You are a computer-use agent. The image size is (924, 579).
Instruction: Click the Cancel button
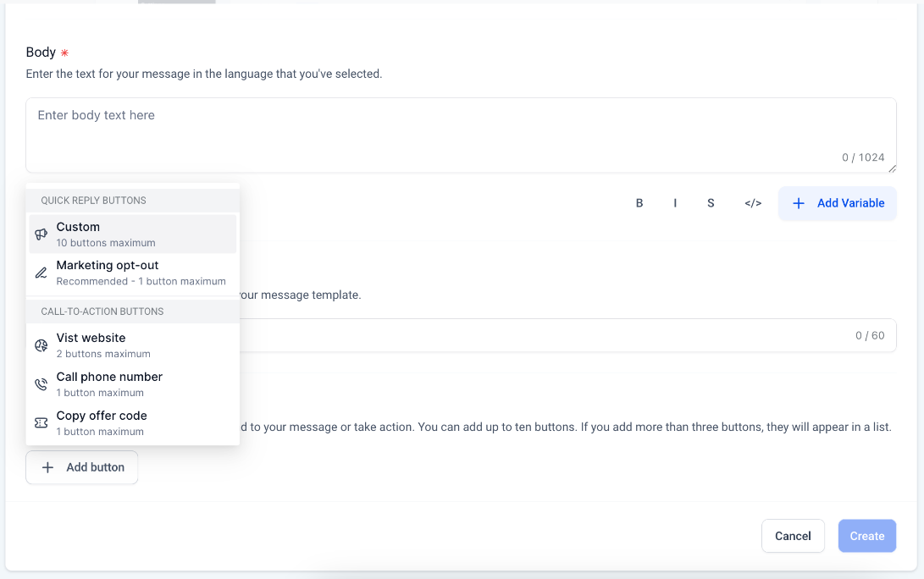(793, 536)
